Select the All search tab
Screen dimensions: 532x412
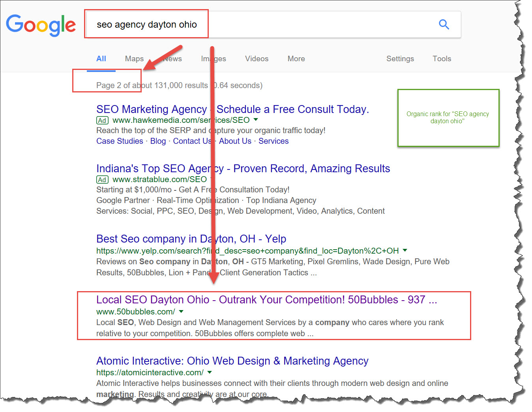(101, 58)
